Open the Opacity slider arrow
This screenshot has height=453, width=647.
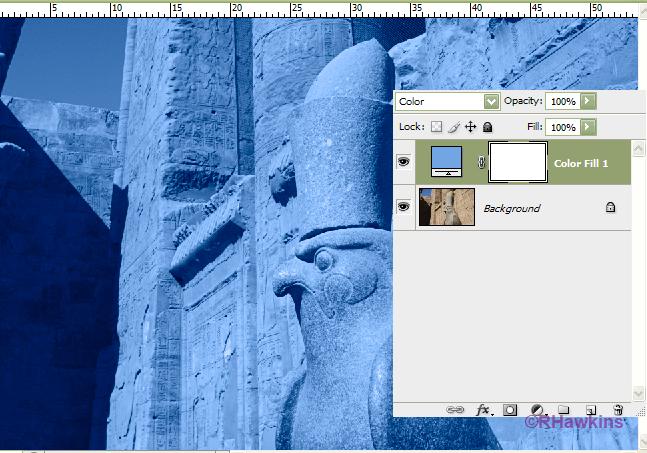click(588, 101)
